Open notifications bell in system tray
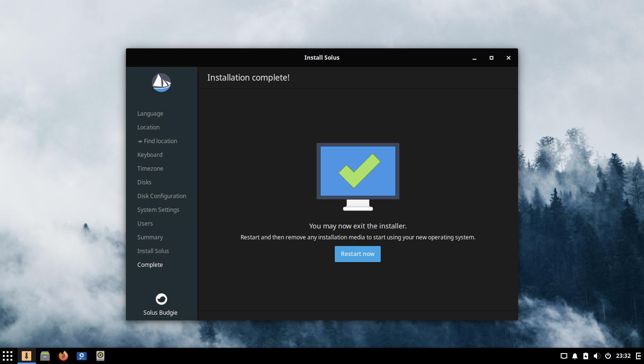 tap(575, 356)
